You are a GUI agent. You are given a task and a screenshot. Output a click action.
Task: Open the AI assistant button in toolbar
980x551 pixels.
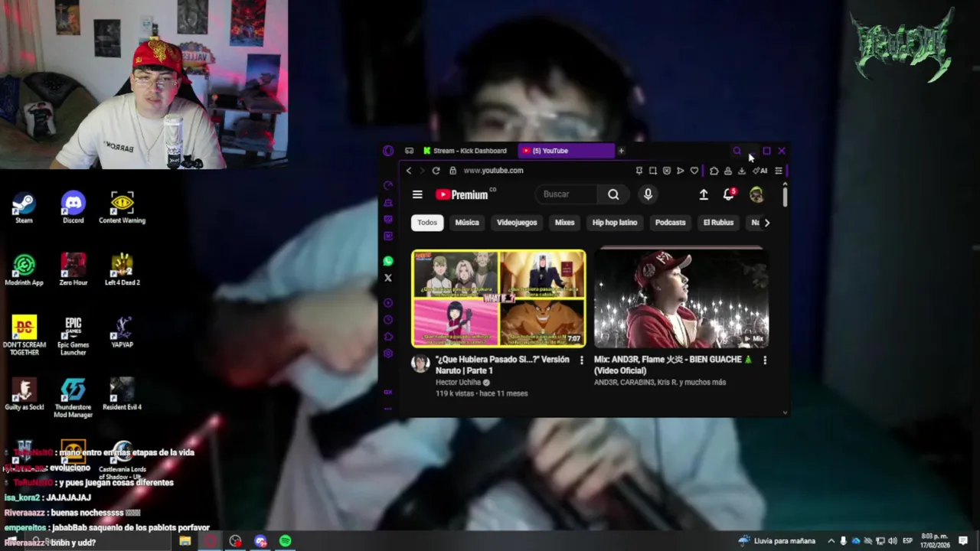coord(759,171)
